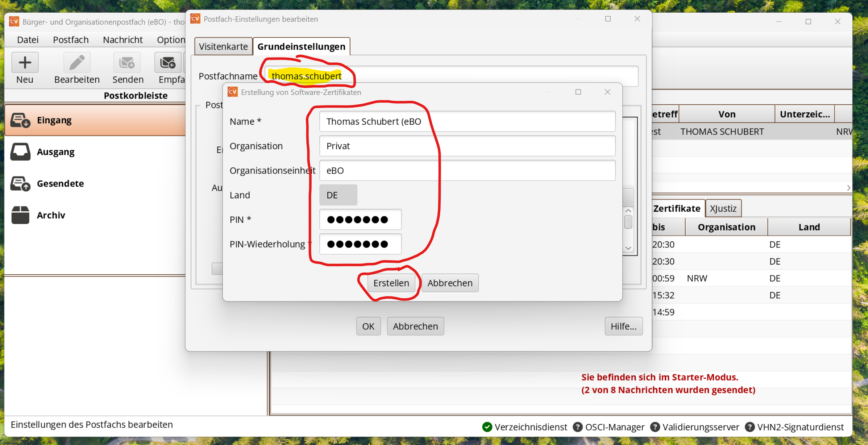Click OSCI-Manager question mark status icon
Viewport: 868px width, 445px height.
pyautogui.click(x=577, y=427)
